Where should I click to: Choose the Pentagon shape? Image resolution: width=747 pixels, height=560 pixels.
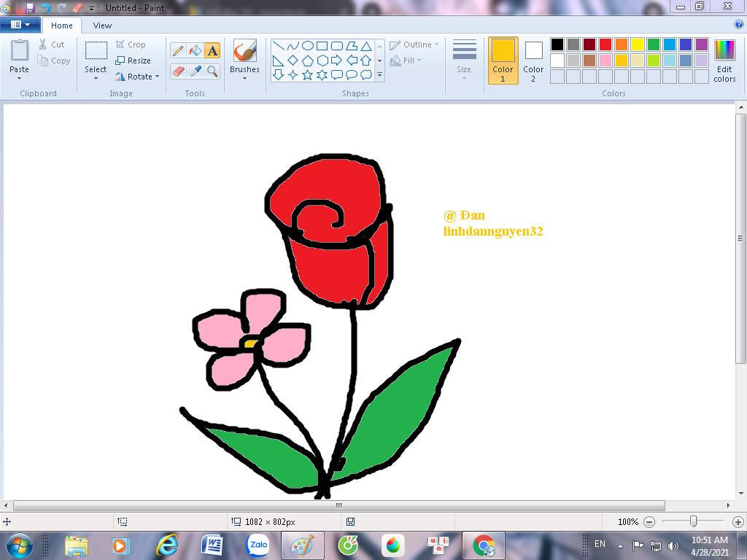coord(308,61)
